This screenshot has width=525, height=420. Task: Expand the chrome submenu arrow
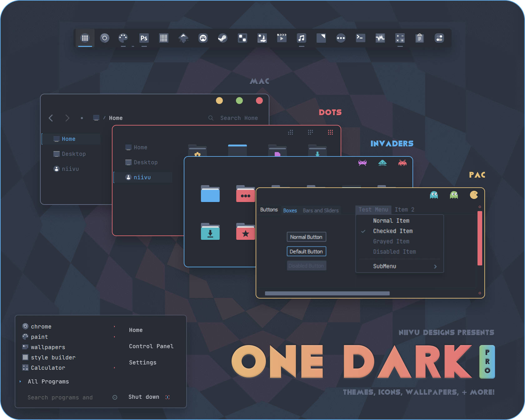114,326
